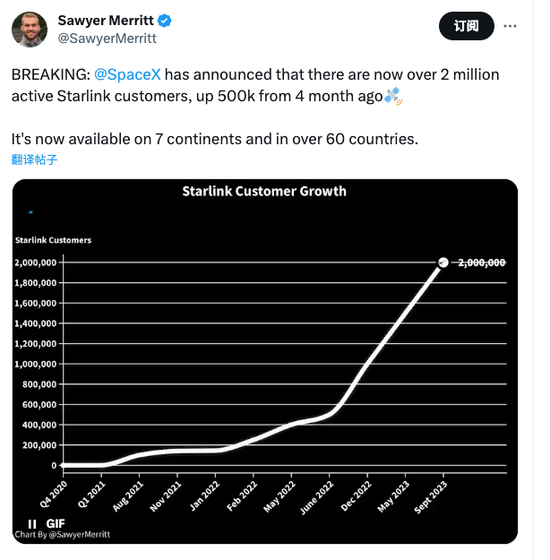
Task: Click the Starlink Customers axis title
Action: [x=53, y=240]
